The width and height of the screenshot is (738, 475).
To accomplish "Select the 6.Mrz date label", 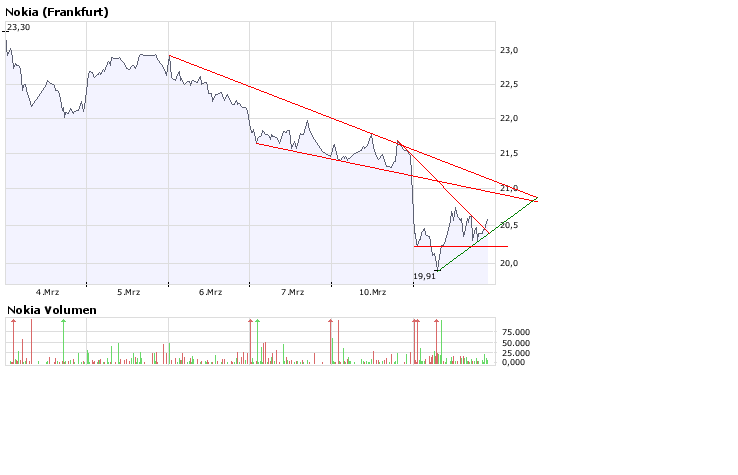I will pos(210,292).
